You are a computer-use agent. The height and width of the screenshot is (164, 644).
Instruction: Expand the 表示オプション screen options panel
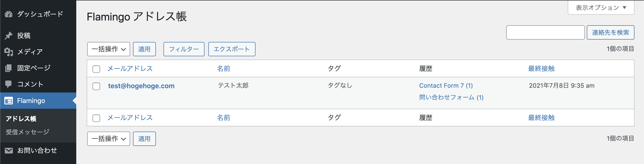601,7
